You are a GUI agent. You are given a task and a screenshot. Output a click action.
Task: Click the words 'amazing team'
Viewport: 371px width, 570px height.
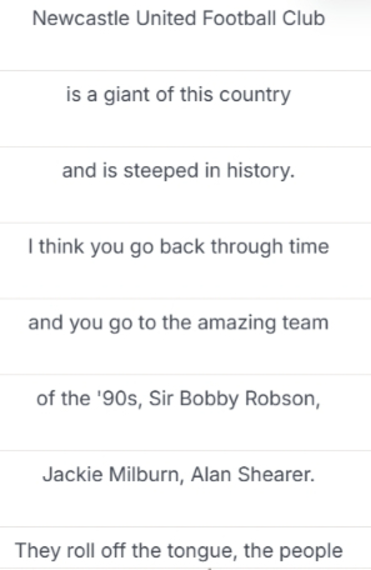[x=263, y=323]
